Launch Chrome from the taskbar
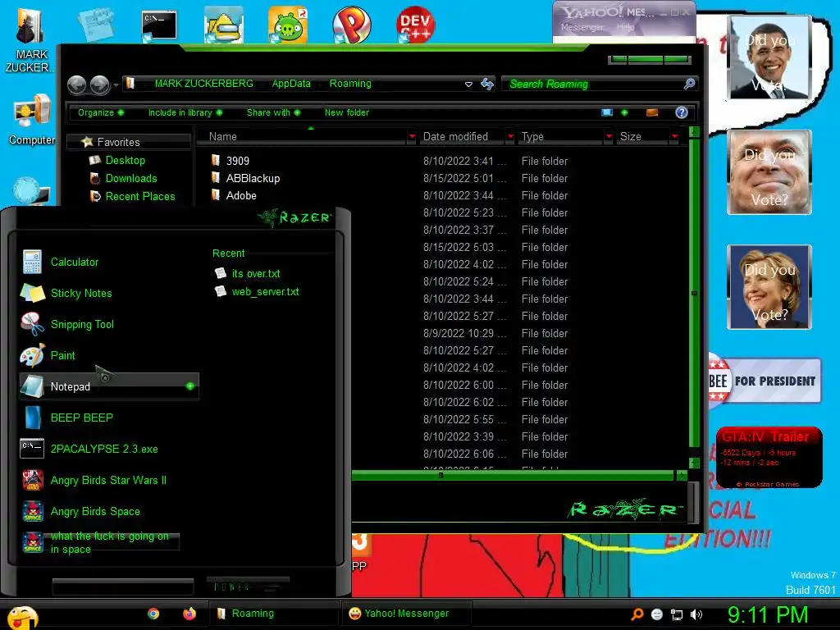Screen dimensions: 840x630 click(x=153, y=614)
